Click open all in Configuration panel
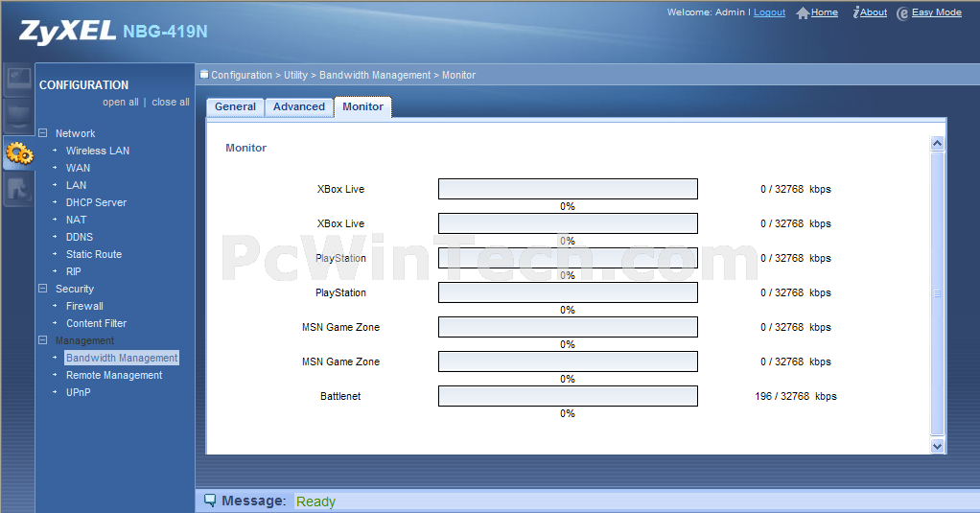 pyautogui.click(x=121, y=102)
